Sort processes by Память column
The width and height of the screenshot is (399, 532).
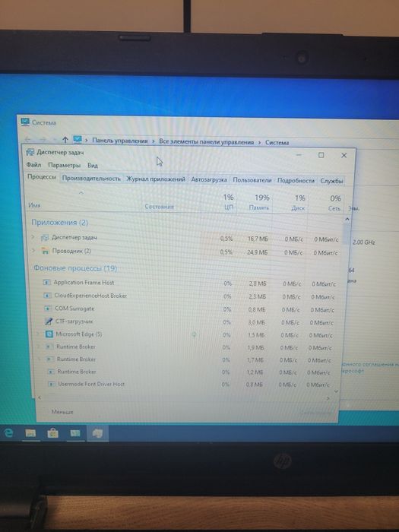point(260,202)
